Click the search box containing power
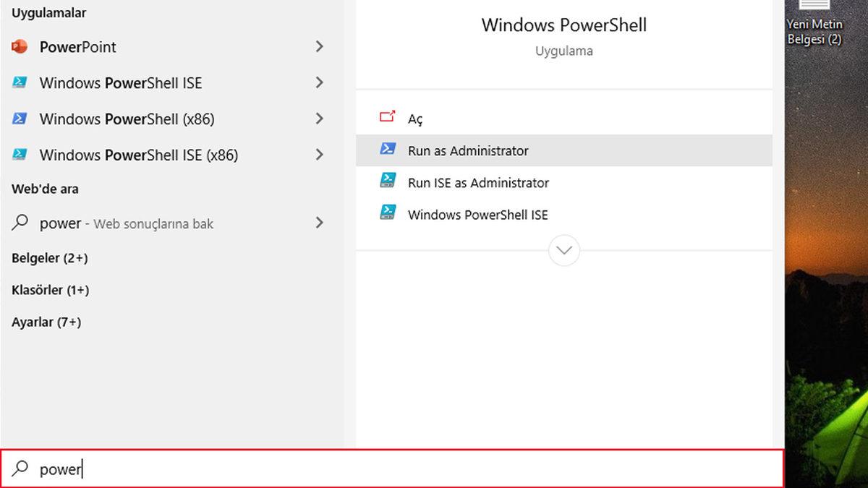 pyautogui.click(x=391, y=469)
